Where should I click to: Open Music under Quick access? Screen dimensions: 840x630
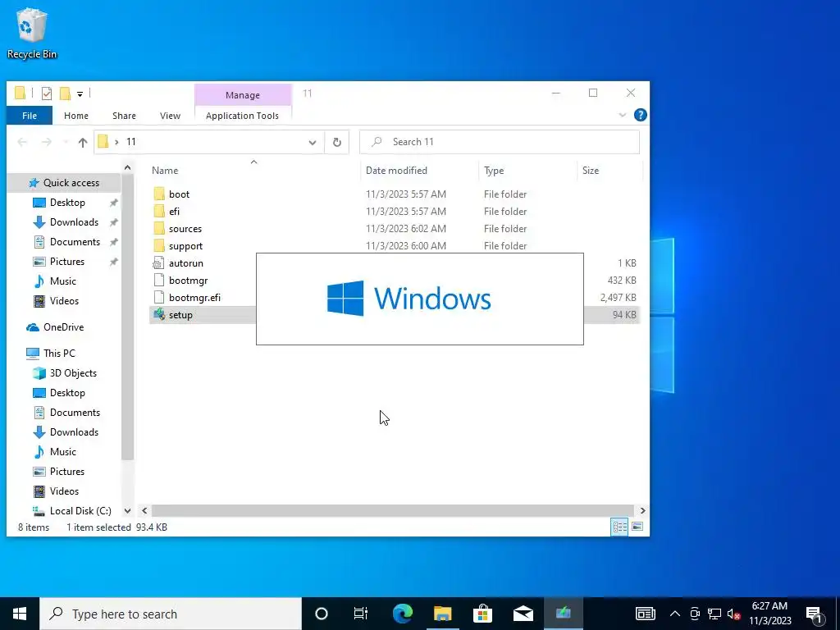[62, 281]
